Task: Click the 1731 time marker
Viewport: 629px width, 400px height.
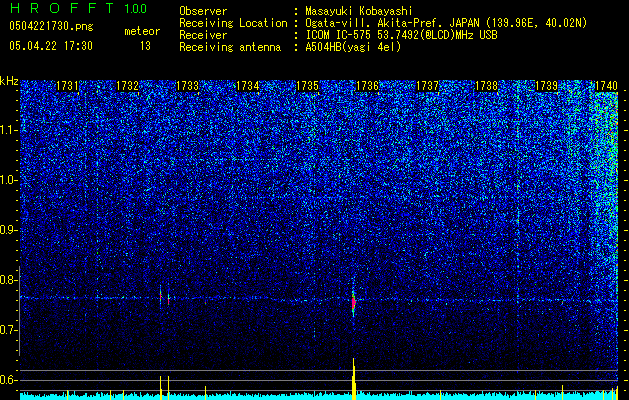Action: (67, 86)
